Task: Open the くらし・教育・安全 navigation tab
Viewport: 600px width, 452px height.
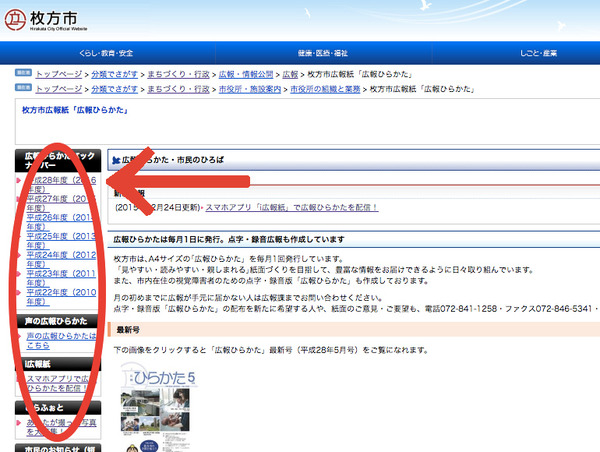Action: point(102,52)
